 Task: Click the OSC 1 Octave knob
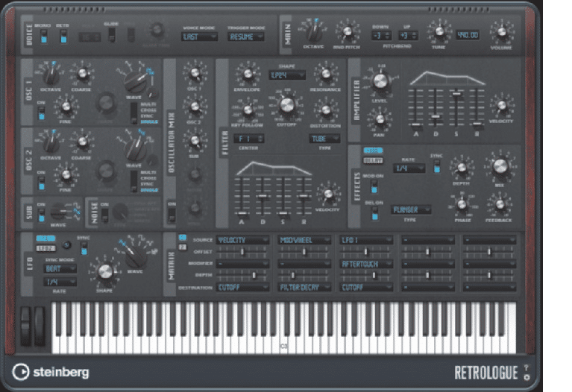(51, 75)
